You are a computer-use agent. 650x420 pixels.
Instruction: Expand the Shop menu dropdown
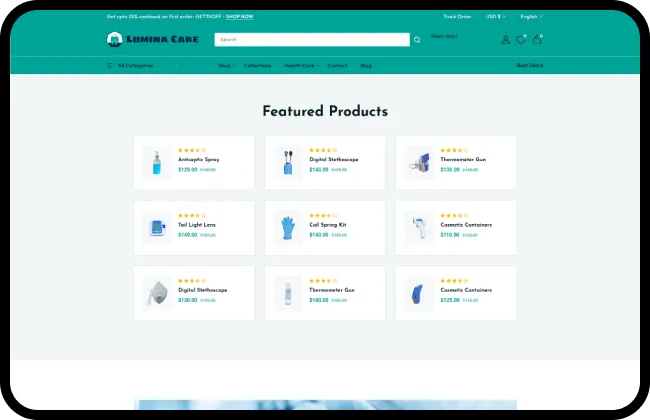tap(226, 65)
